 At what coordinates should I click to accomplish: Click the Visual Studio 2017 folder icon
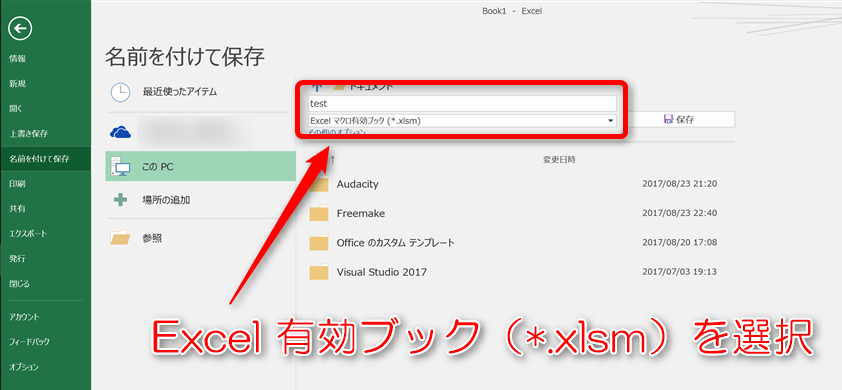point(319,272)
